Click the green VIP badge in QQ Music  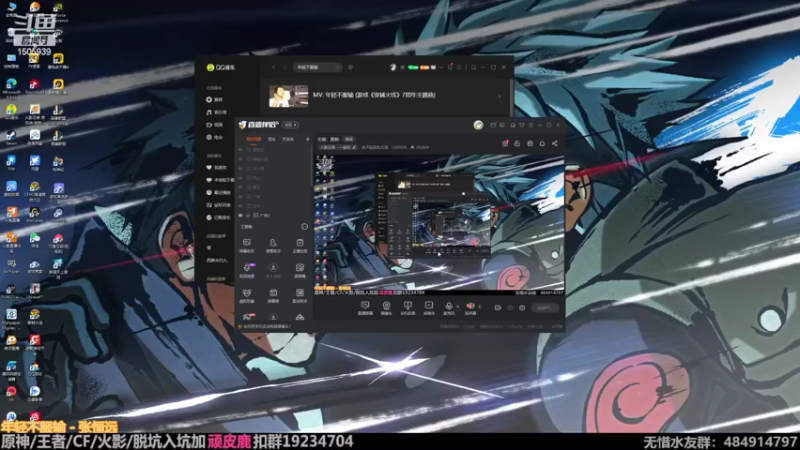(x=413, y=67)
